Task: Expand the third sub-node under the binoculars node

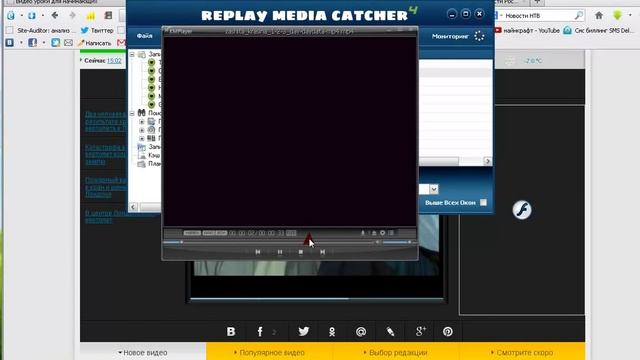Action: pos(142,138)
